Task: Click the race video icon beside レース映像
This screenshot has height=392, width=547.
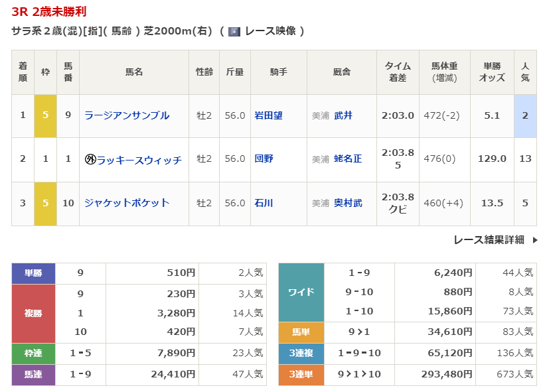Action: pyautogui.click(x=234, y=31)
